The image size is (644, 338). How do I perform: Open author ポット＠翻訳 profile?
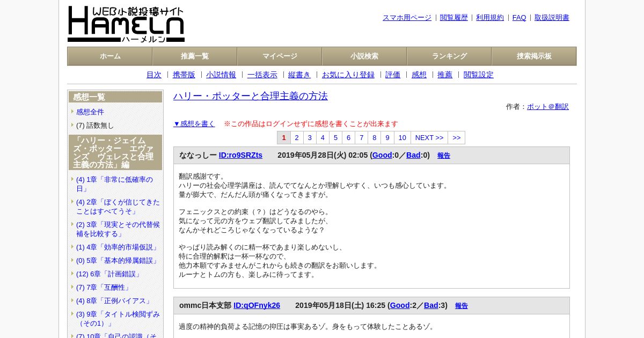coord(548,107)
